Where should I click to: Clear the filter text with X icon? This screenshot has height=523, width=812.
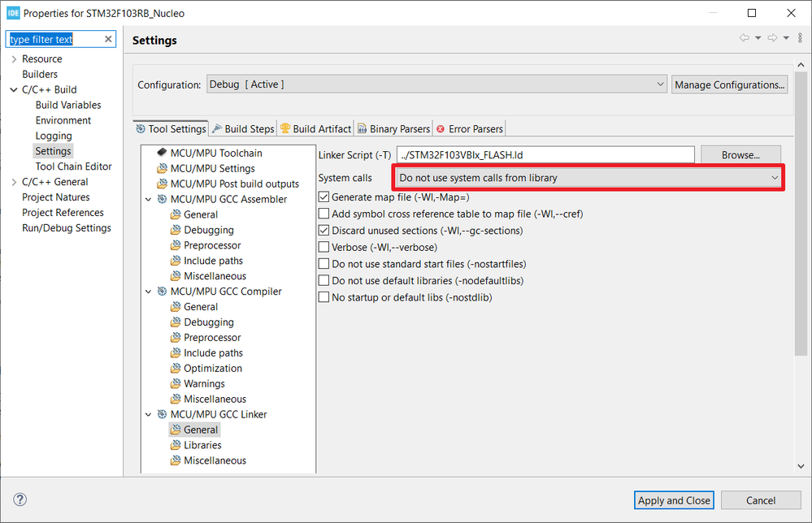[x=108, y=39]
